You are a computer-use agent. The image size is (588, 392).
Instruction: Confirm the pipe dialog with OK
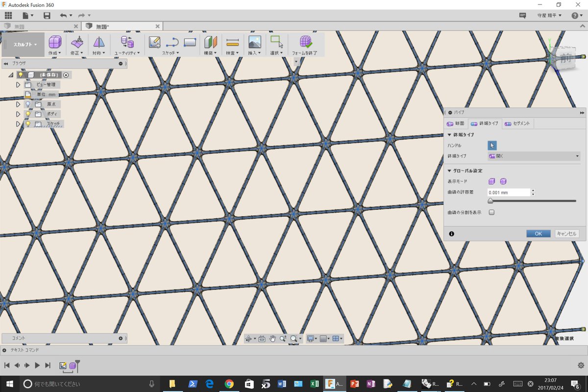(x=538, y=234)
